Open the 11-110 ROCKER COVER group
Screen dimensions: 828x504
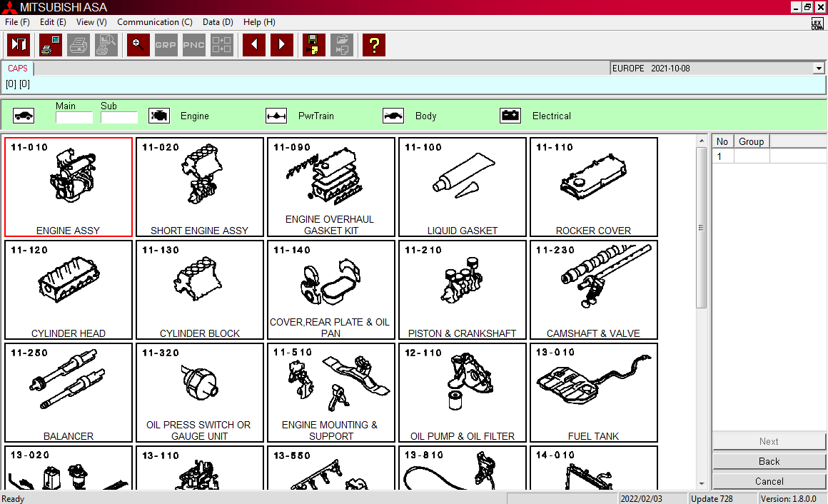(594, 187)
